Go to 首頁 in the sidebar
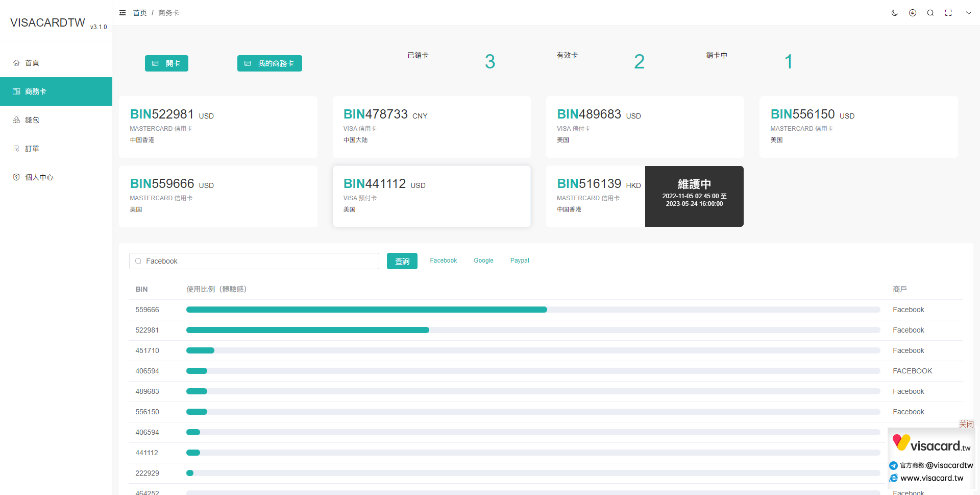Image resolution: width=980 pixels, height=495 pixels. point(56,63)
